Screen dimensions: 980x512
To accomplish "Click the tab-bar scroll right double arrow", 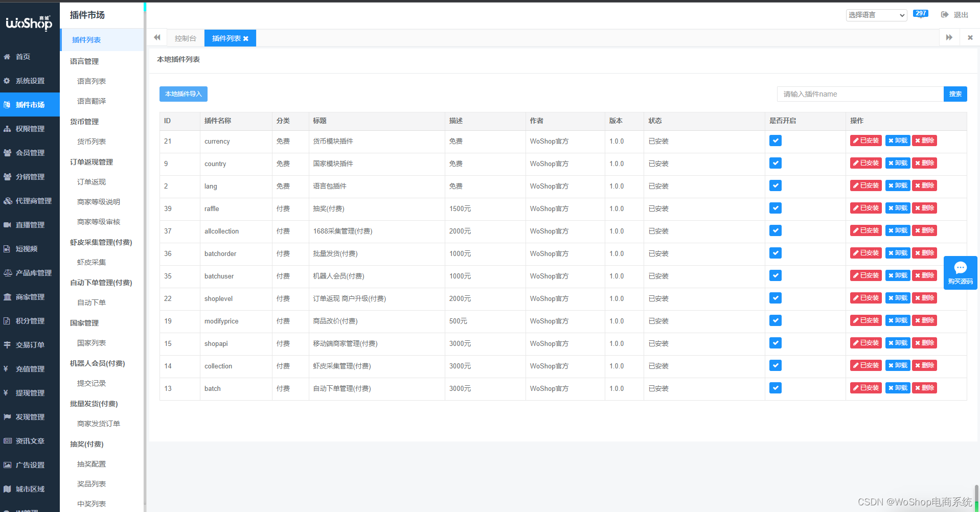I will pyautogui.click(x=949, y=37).
